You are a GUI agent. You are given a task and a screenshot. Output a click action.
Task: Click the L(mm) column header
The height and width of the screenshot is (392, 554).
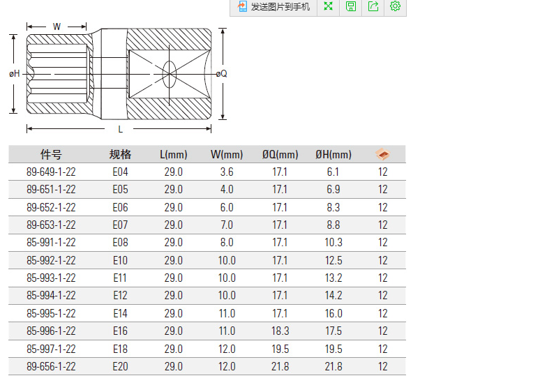[174, 154]
